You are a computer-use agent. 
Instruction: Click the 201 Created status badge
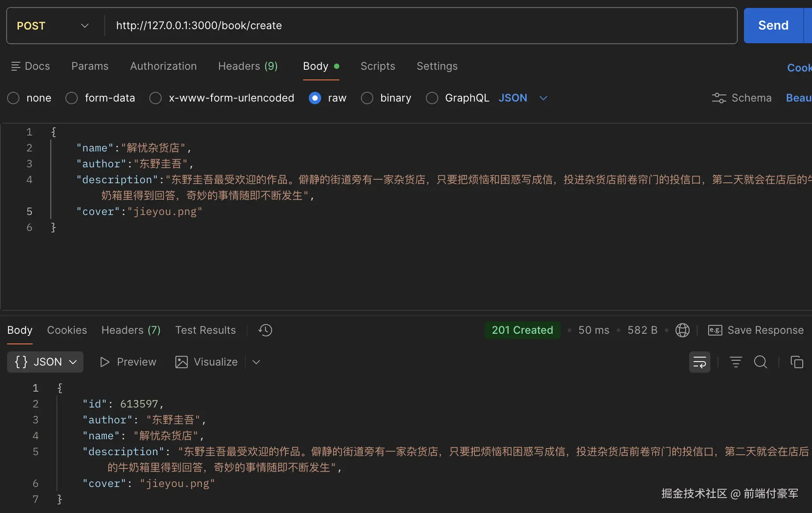coord(523,330)
